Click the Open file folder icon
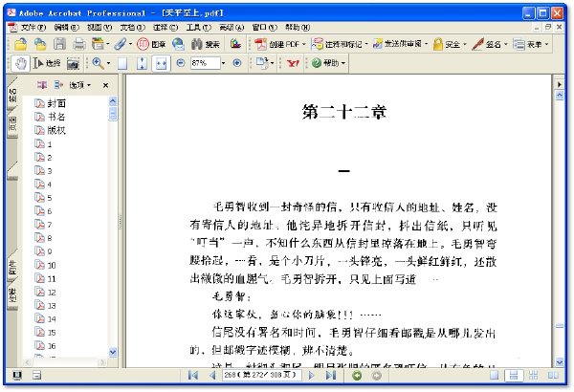 20,44
